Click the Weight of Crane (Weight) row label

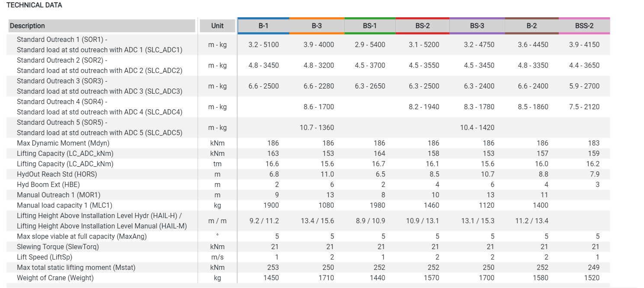[55, 278]
